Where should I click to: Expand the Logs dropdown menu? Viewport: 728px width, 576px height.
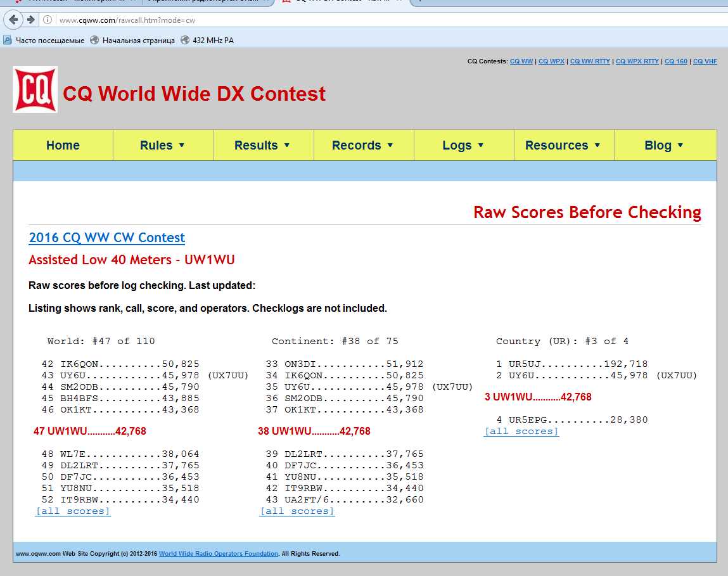click(x=464, y=145)
